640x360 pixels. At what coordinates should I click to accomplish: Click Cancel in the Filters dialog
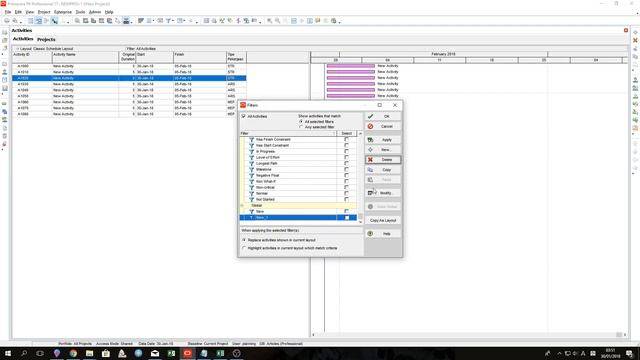pyautogui.click(x=383, y=127)
